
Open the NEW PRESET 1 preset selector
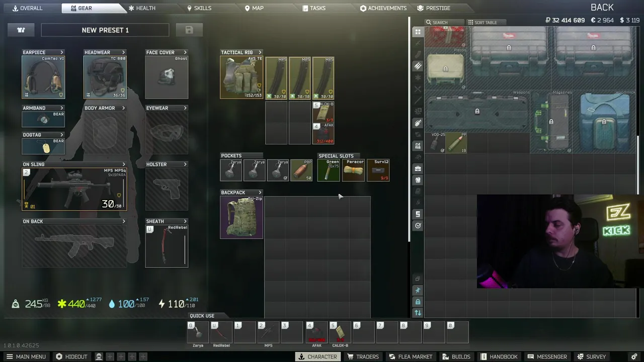[105, 30]
